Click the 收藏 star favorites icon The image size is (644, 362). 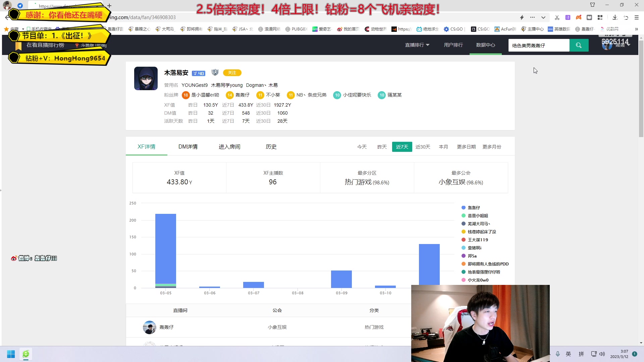(x=6, y=29)
